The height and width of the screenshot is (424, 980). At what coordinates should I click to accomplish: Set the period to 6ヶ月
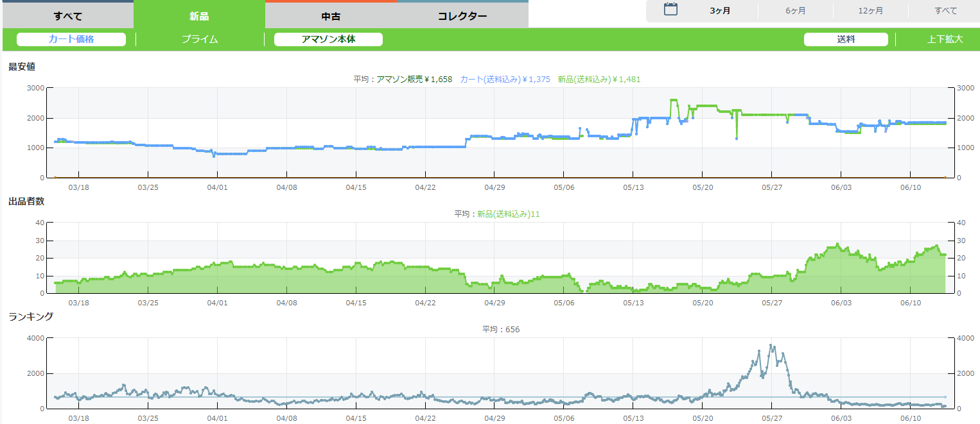coord(796,11)
